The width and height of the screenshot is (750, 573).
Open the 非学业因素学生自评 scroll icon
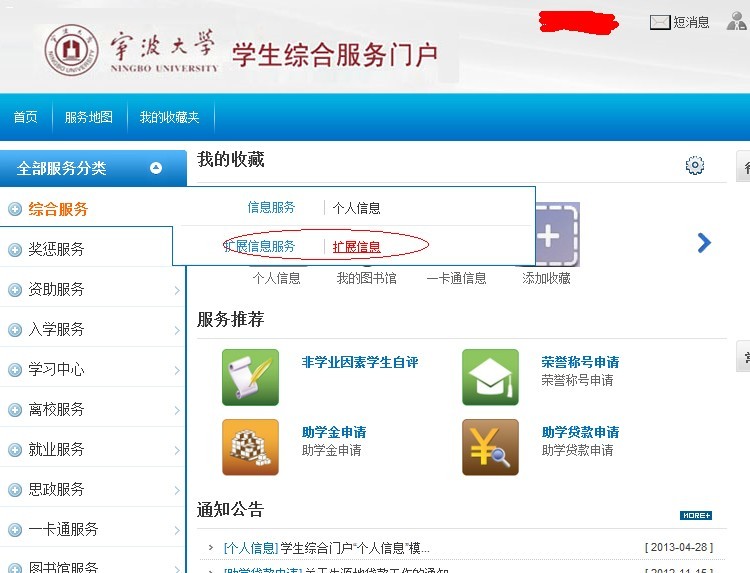coord(250,377)
